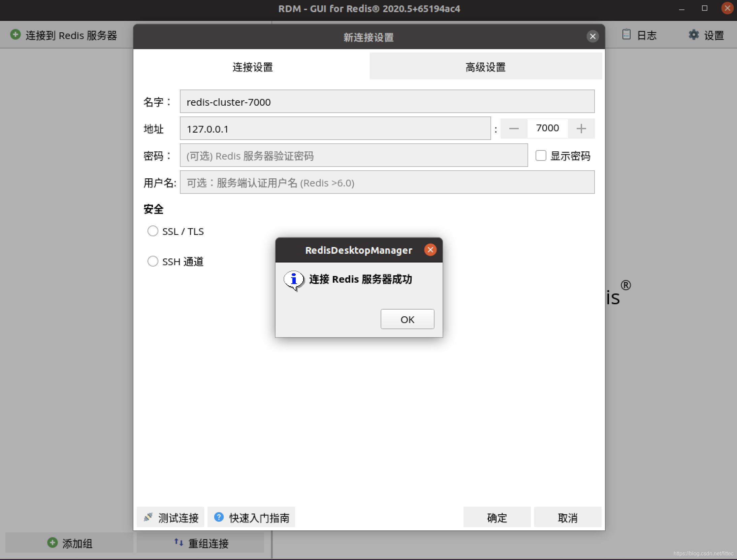This screenshot has height=560, width=737.
Task: Click the 新连接设置 dialog title text
Action: [x=368, y=37]
